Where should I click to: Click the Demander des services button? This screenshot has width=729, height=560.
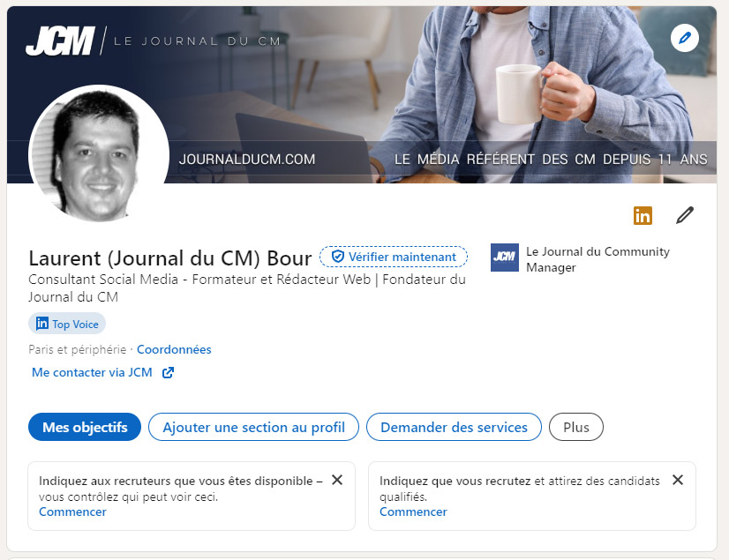454,427
